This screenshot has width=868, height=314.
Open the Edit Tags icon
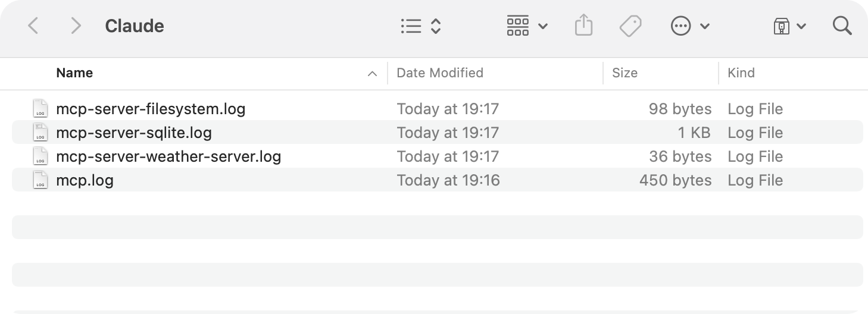(630, 26)
